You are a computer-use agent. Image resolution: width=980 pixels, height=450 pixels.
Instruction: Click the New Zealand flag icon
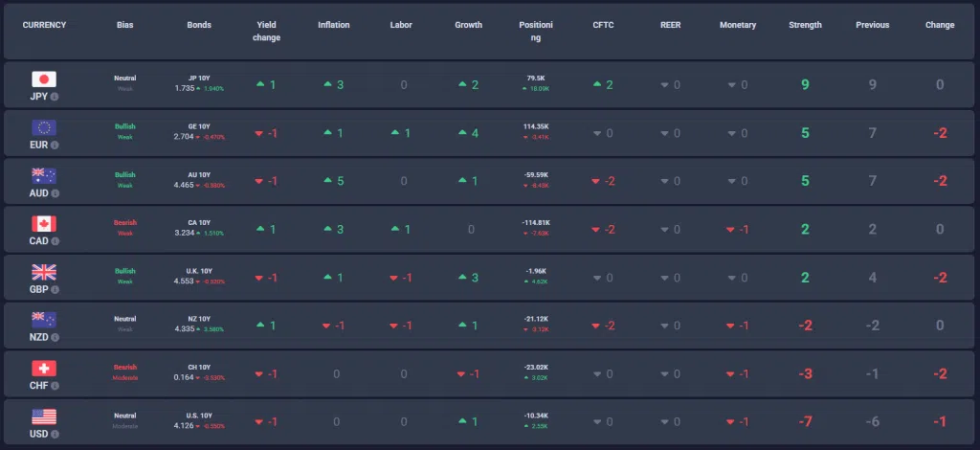[x=44, y=320]
